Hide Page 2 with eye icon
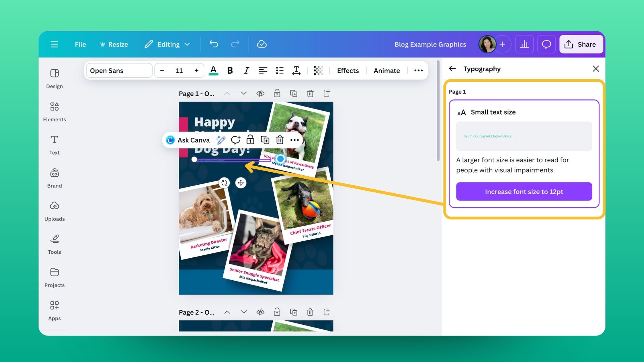The width and height of the screenshot is (644, 362). [x=260, y=312]
